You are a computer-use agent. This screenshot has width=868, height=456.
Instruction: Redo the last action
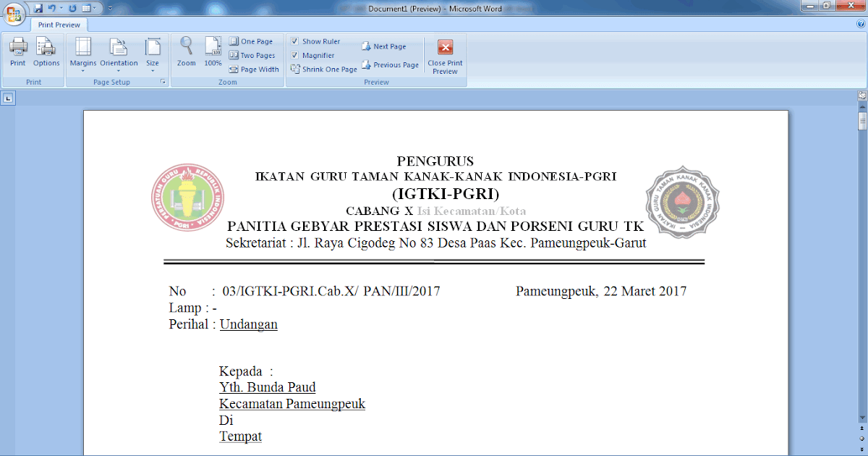[x=72, y=8]
